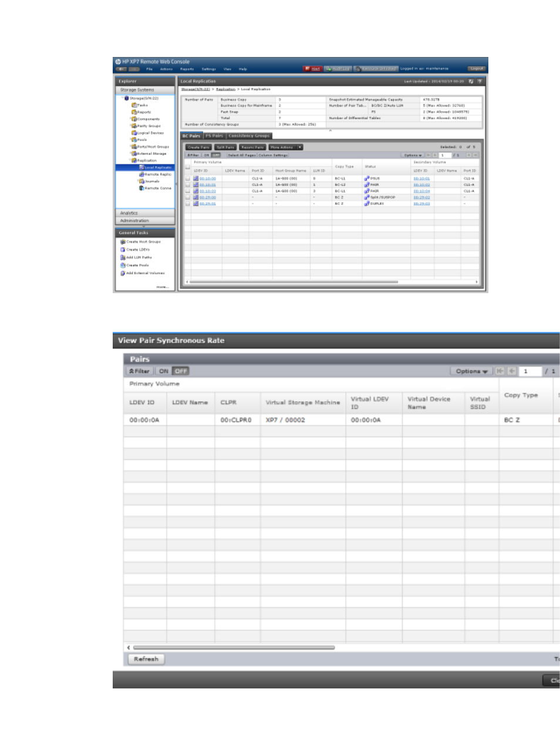
Task: Click the External Storage folder icon
Action: 134,153
